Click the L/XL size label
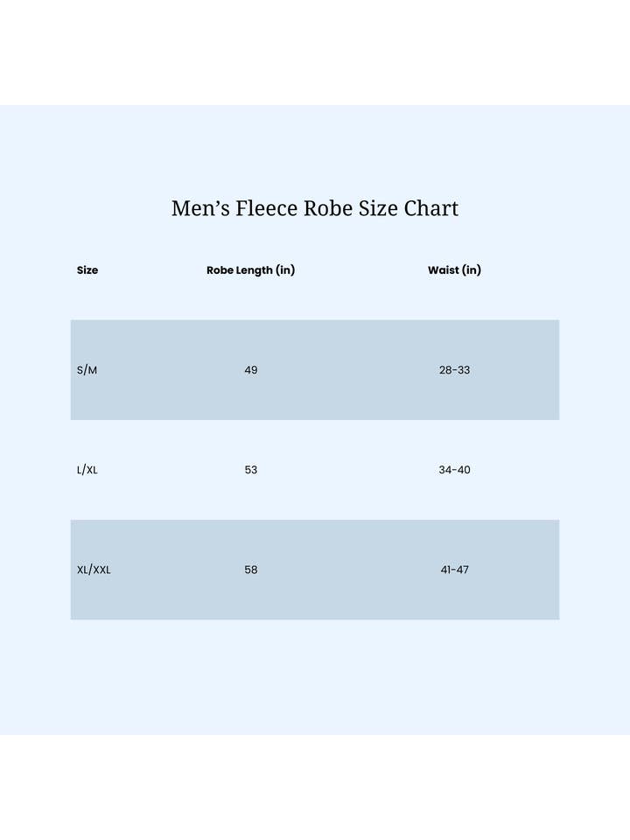The image size is (630, 840). point(87,470)
